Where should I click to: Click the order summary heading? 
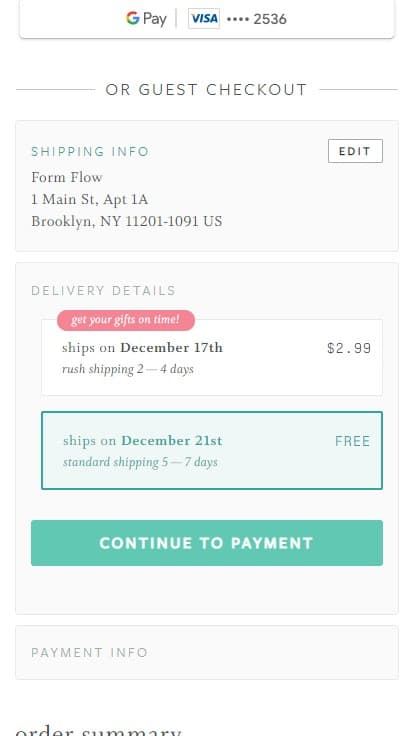(98, 730)
